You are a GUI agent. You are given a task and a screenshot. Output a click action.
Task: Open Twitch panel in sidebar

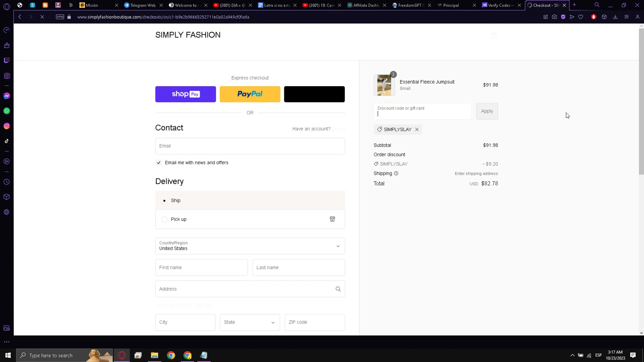[x=6, y=60]
